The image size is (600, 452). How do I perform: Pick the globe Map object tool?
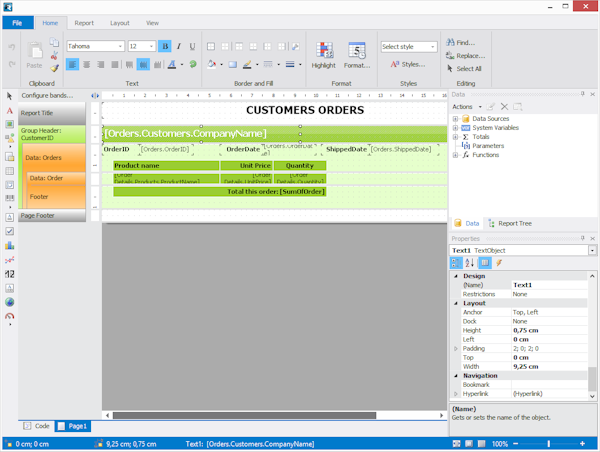10,302
